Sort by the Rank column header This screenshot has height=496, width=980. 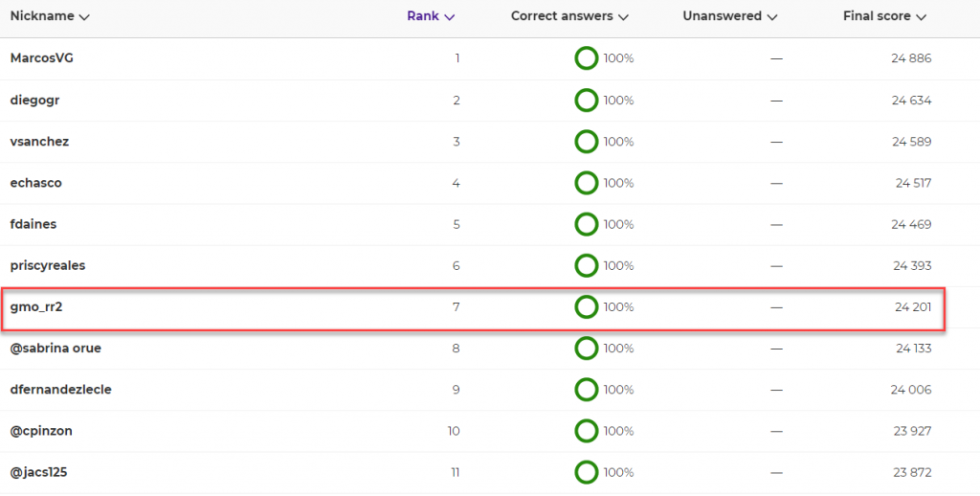pyautogui.click(x=431, y=17)
